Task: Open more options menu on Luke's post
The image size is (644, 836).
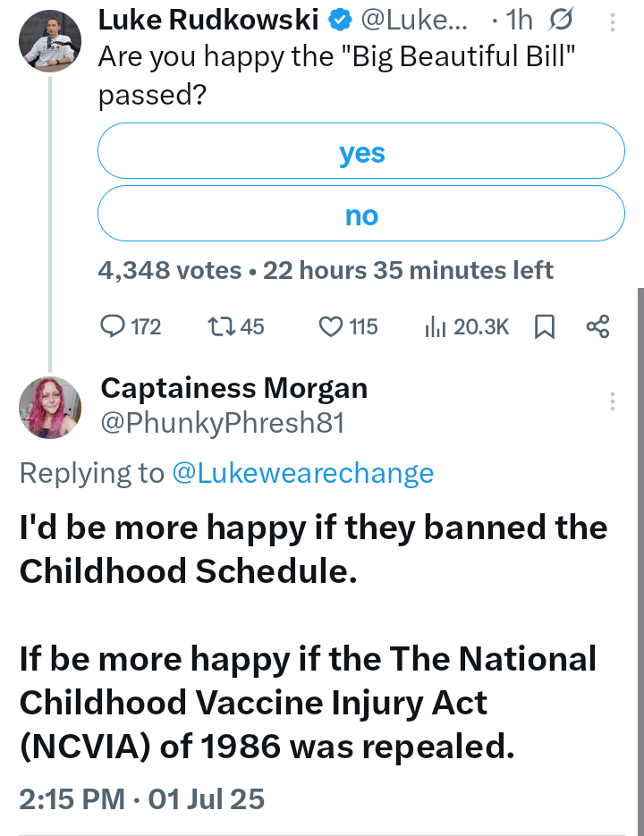Action: tap(612, 21)
